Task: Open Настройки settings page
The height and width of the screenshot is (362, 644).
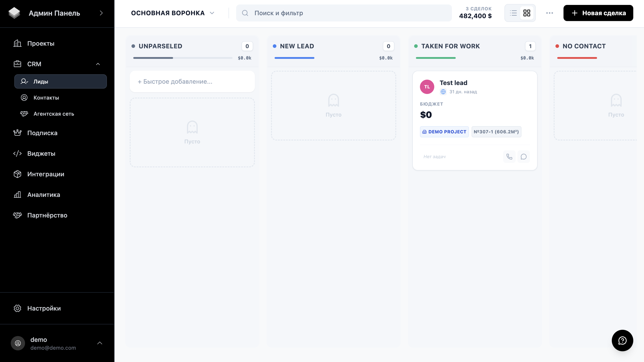Action: (44, 308)
